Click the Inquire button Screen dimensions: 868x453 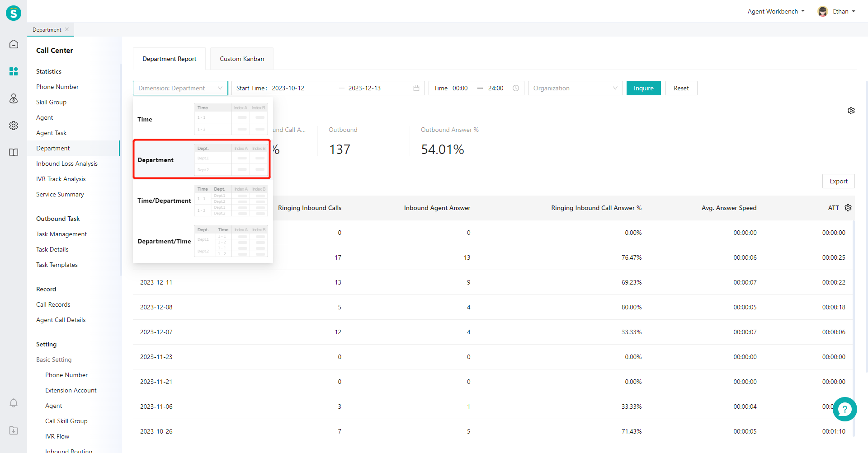pyautogui.click(x=643, y=88)
